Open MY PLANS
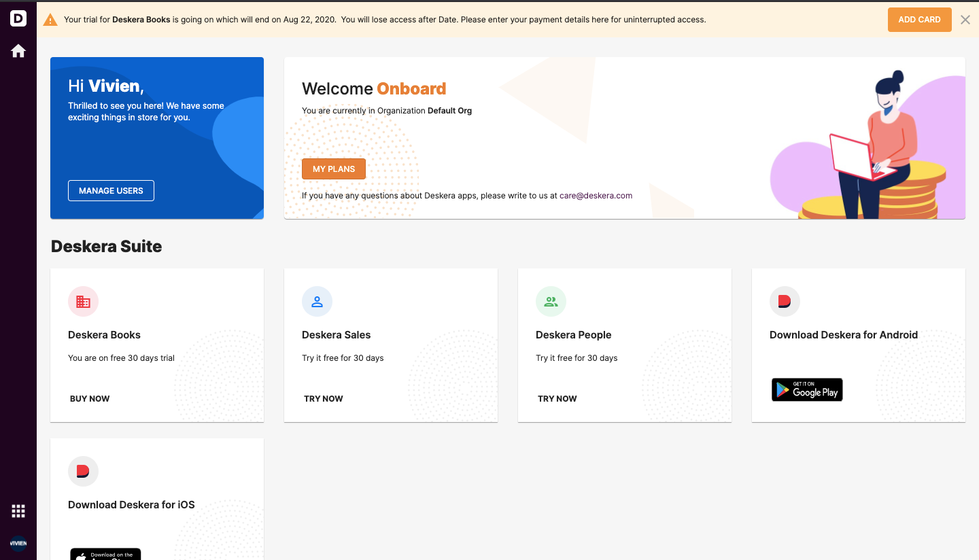This screenshot has height=560, width=979. coord(334,169)
